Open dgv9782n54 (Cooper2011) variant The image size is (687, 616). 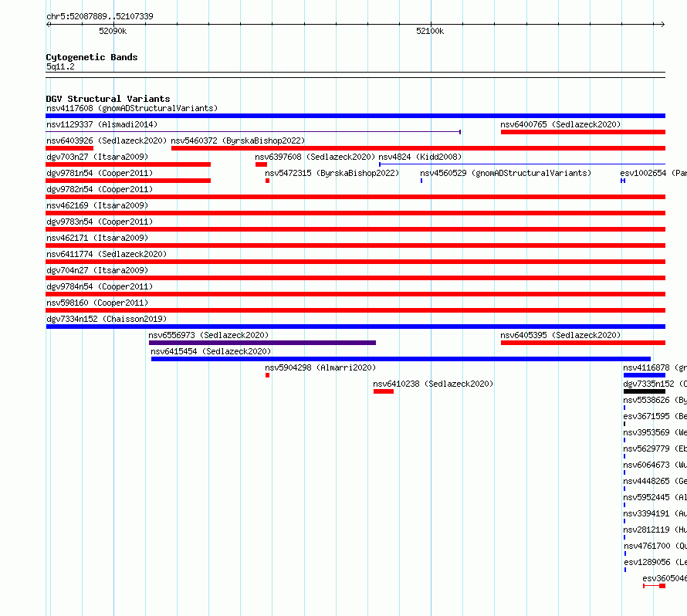(100, 189)
